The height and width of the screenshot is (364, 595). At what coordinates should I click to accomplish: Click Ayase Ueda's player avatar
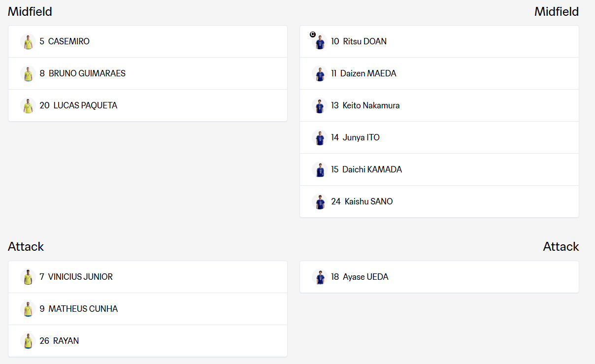320,277
